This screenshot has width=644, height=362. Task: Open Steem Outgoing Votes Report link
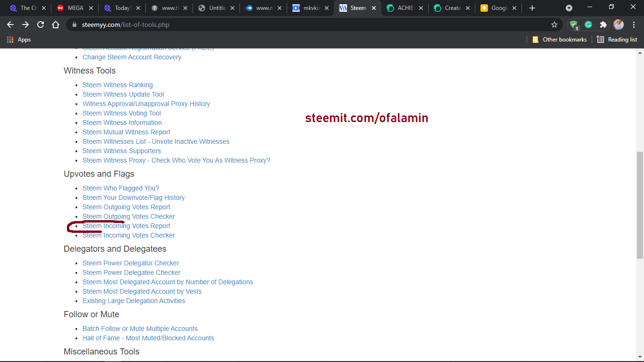click(x=126, y=207)
